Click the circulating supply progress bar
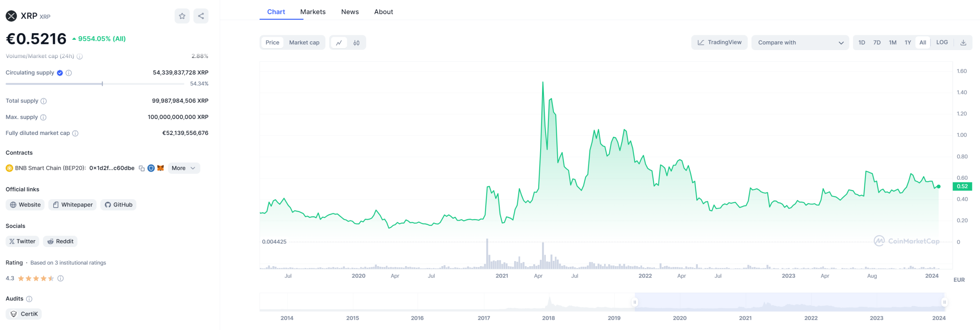 point(95,84)
